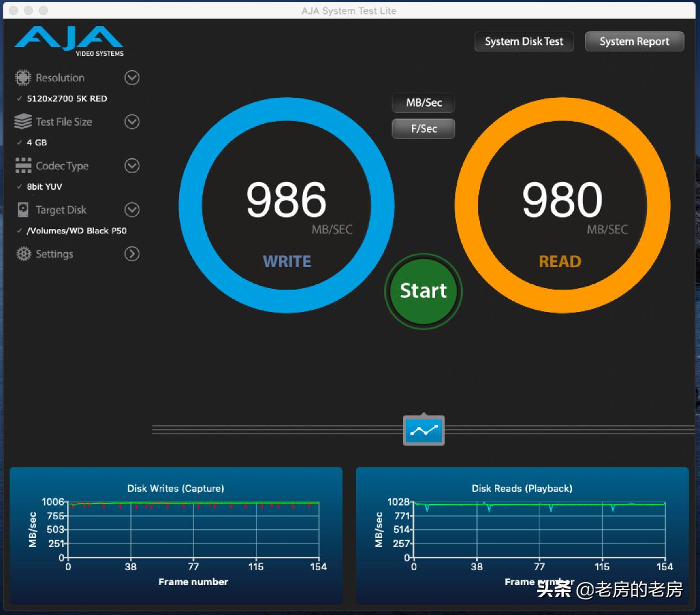Switch units to F/Sec
The image size is (700, 615).
click(424, 129)
